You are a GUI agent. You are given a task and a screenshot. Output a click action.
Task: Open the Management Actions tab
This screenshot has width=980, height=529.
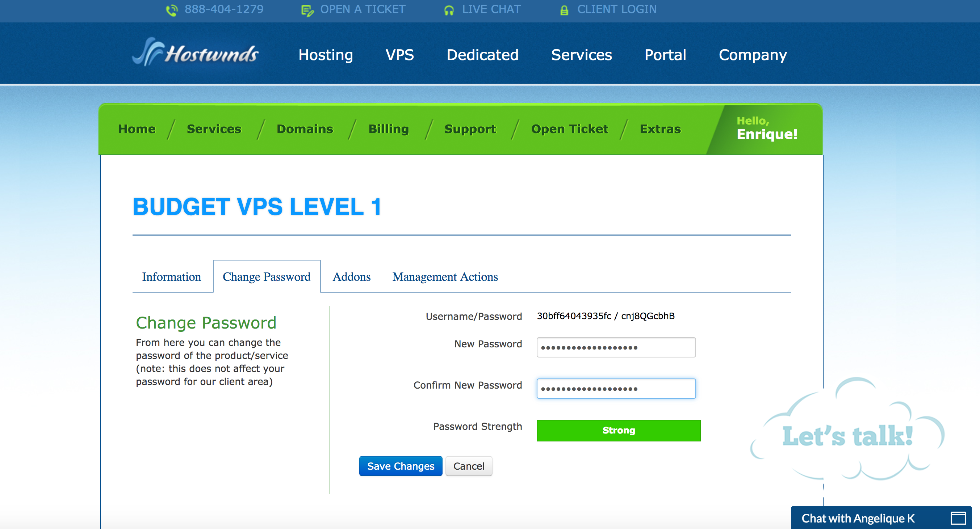pyautogui.click(x=445, y=278)
